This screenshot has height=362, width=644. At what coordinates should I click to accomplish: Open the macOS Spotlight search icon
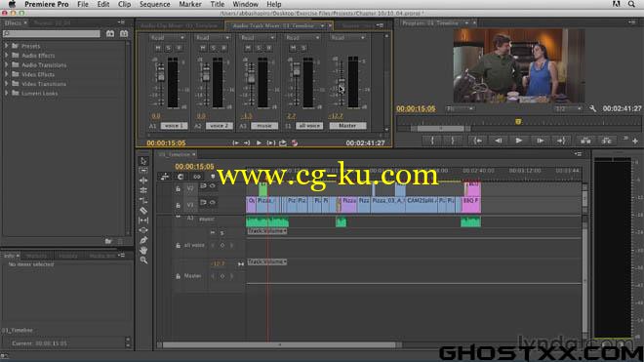pos(631,4)
